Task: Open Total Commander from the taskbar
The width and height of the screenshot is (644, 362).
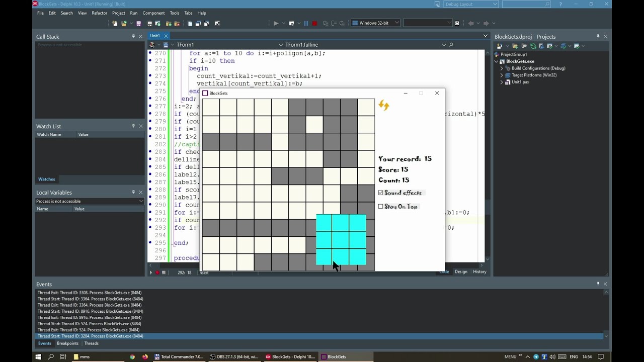Action: pos(179,356)
